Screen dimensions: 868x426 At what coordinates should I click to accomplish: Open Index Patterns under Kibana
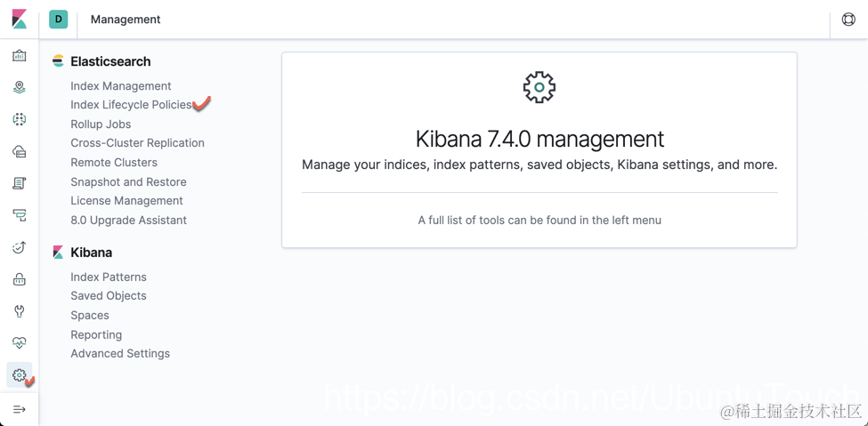pos(109,277)
